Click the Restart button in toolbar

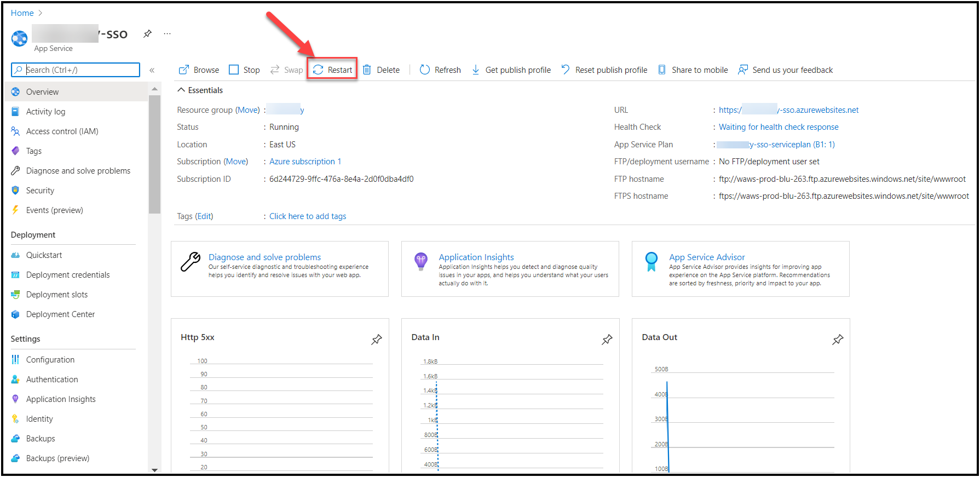(333, 70)
